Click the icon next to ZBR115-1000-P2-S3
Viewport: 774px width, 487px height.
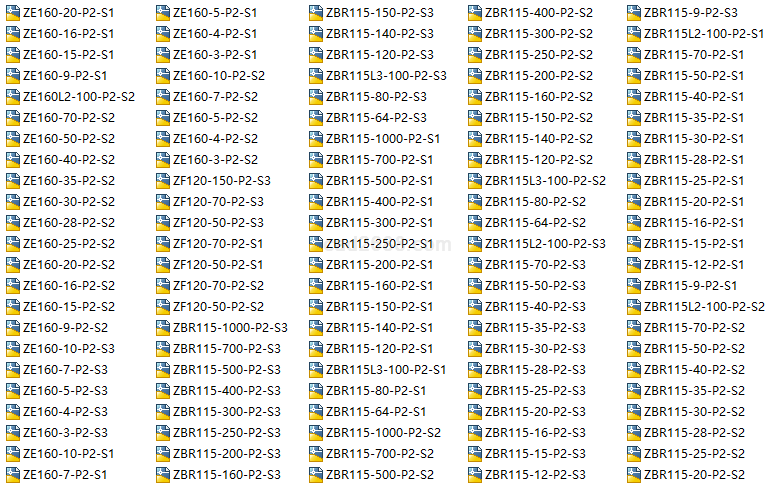click(163, 328)
